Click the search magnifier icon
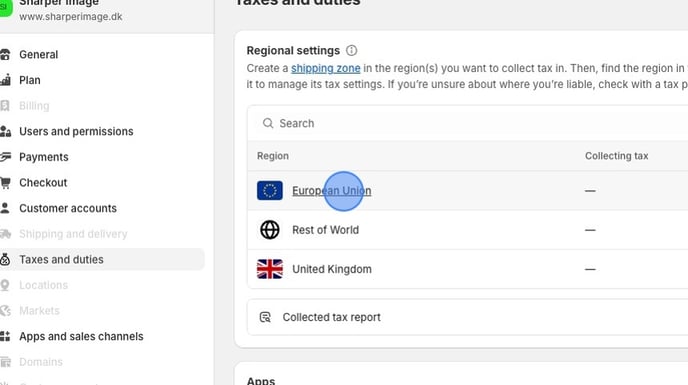Viewport: 688px width, 385px height. point(268,123)
